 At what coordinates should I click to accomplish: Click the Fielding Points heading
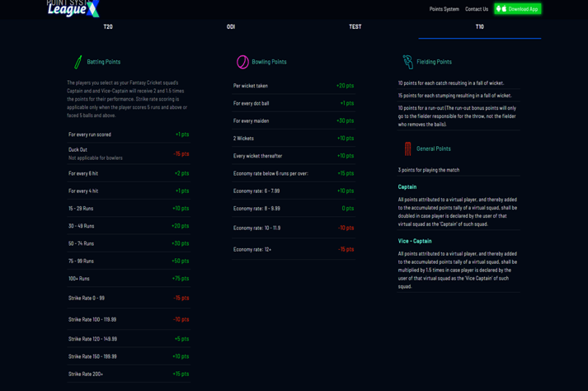click(x=434, y=62)
